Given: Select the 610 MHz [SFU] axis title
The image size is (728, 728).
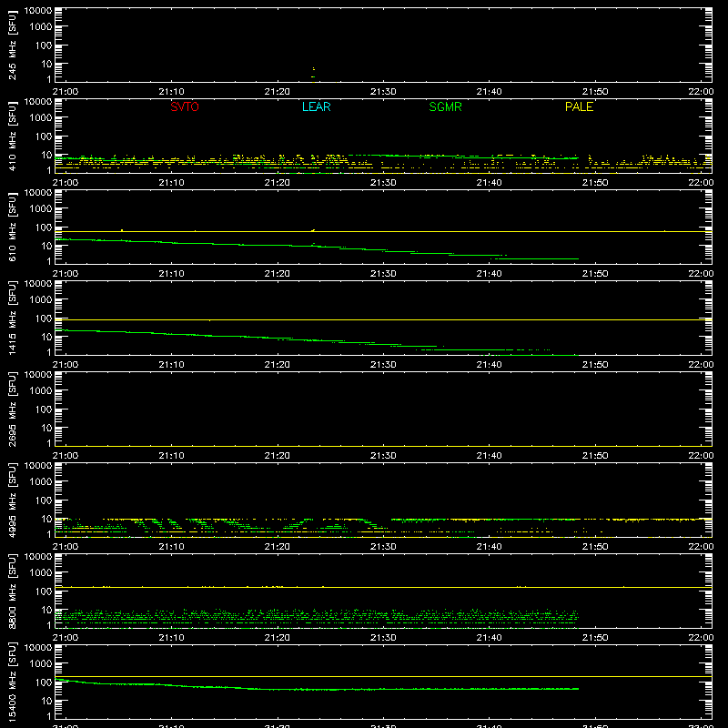Looking at the screenshot, I should coord(12,227).
